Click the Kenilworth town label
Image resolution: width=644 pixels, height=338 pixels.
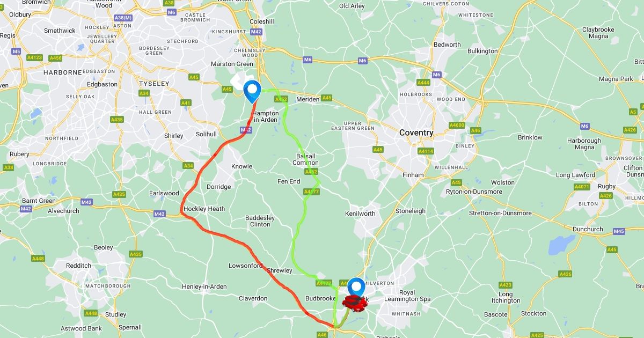click(360, 214)
